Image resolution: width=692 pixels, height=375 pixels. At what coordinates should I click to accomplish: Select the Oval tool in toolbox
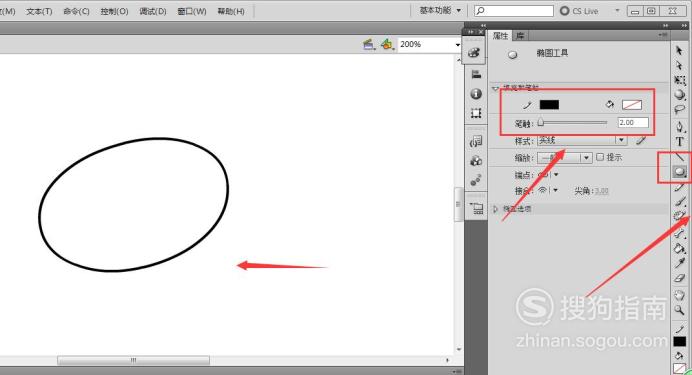pyautogui.click(x=680, y=172)
